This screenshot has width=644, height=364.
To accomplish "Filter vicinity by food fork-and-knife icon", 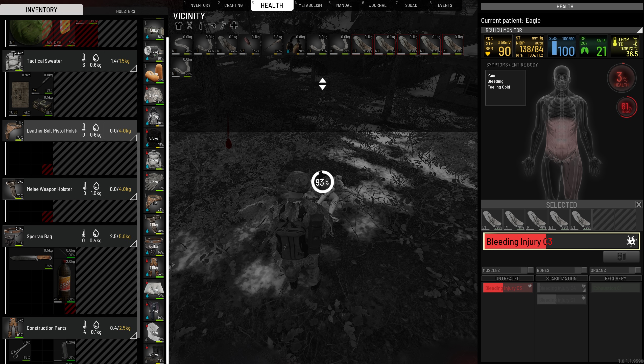I will click(x=189, y=26).
